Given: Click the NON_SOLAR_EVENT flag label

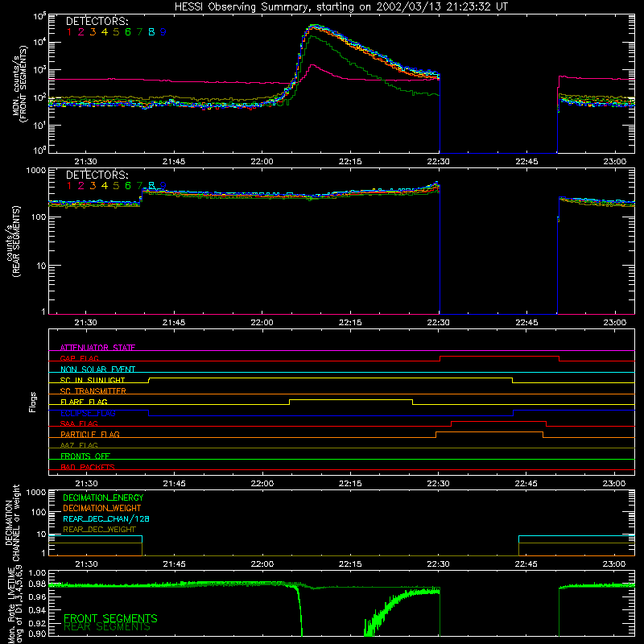Looking at the screenshot, I should click(97, 369).
